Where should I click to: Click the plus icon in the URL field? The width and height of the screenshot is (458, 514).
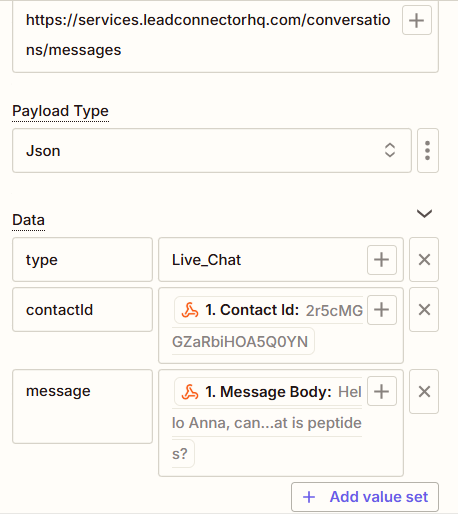417,20
